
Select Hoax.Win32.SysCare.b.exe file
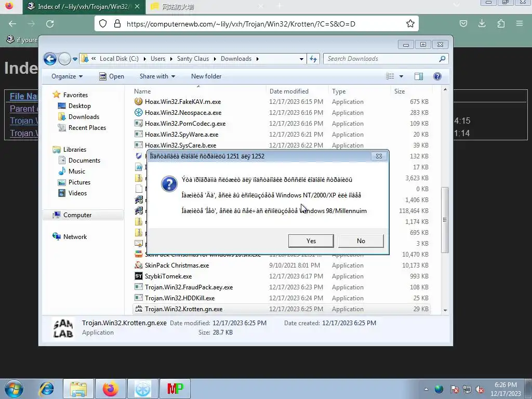point(282,145)
